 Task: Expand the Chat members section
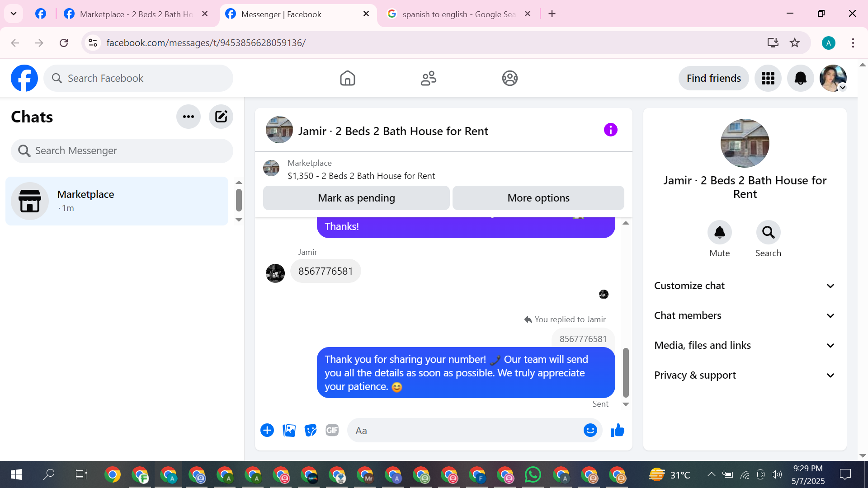tap(745, 315)
